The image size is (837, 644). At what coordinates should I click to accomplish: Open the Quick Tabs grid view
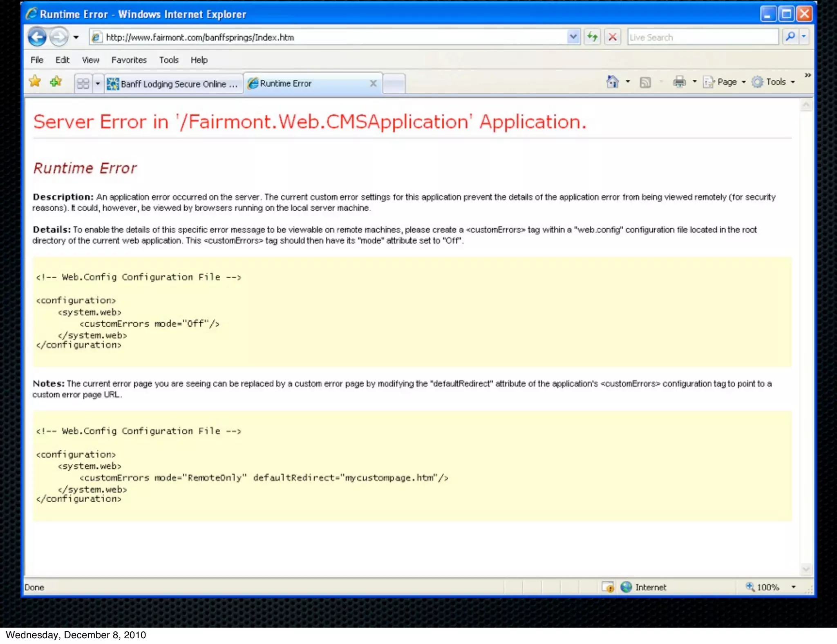pos(83,84)
